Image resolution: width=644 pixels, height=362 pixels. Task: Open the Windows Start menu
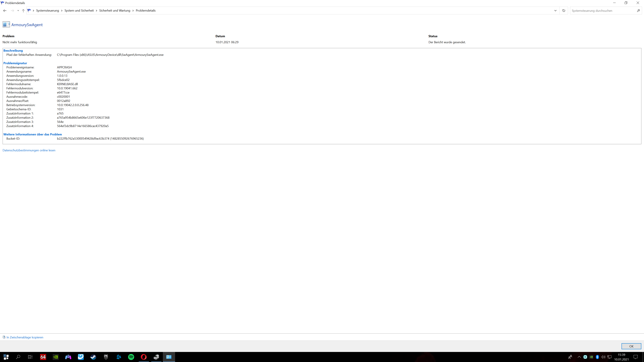pyautogui.click(x=6, y=357)
